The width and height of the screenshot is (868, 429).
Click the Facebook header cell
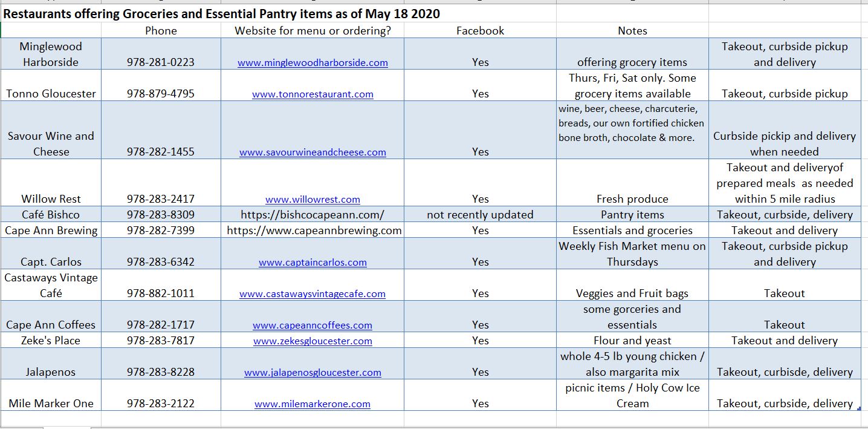click(x=480, y=31)
